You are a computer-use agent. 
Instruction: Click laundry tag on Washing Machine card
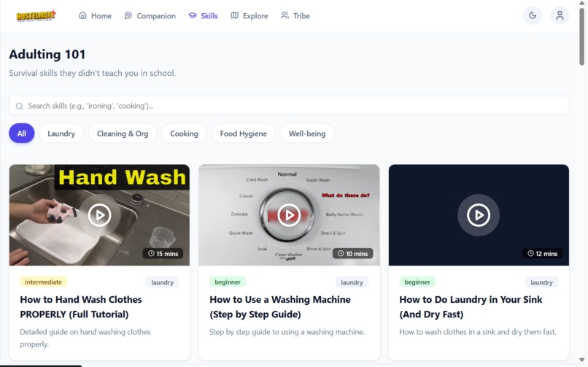pos(352,282)
